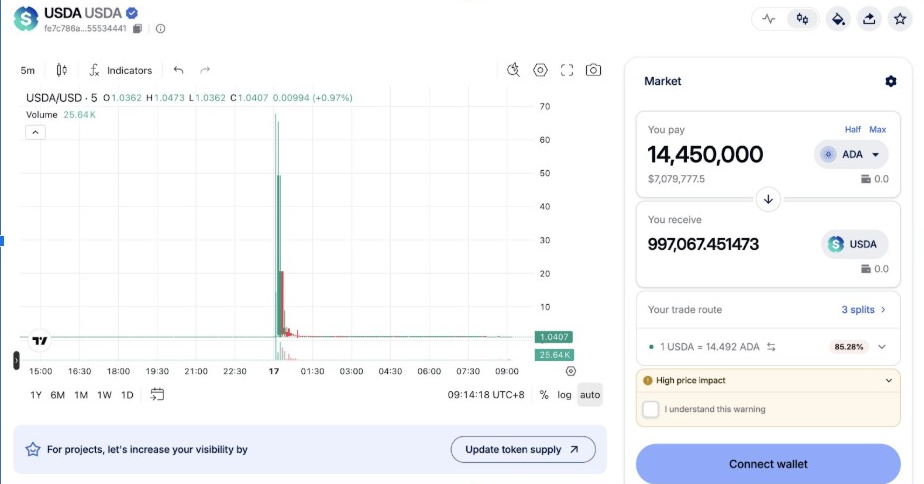Viewport: 924px width, 484px height.
Task: Click the Connect wallet button
Action: (768, 464)
